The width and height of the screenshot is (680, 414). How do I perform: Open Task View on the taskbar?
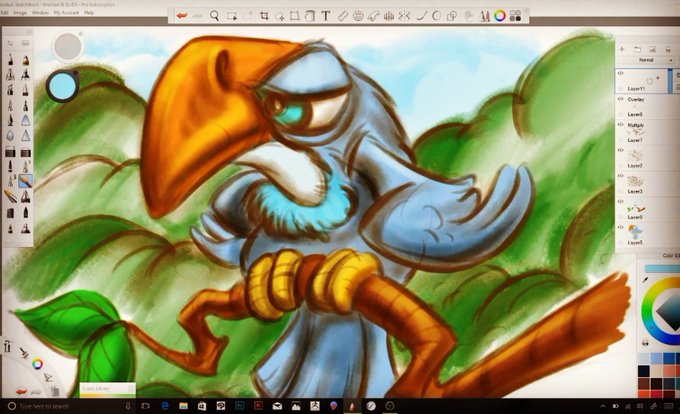[145, 406]
